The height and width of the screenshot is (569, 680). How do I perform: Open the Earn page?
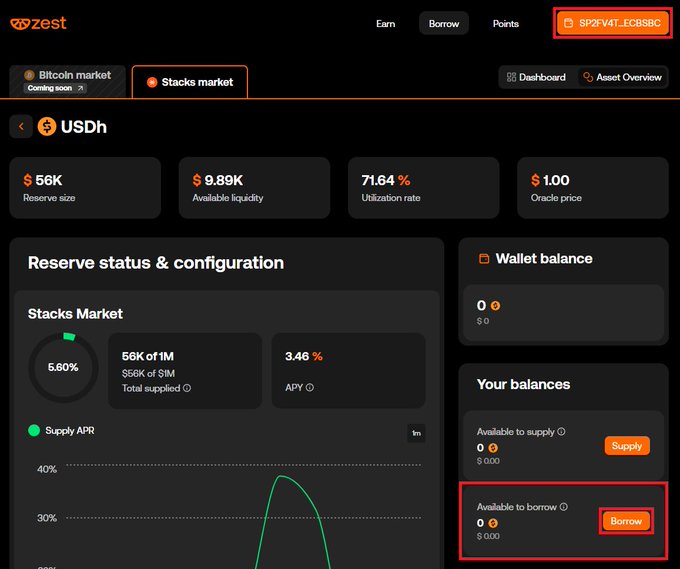(386, 24)
